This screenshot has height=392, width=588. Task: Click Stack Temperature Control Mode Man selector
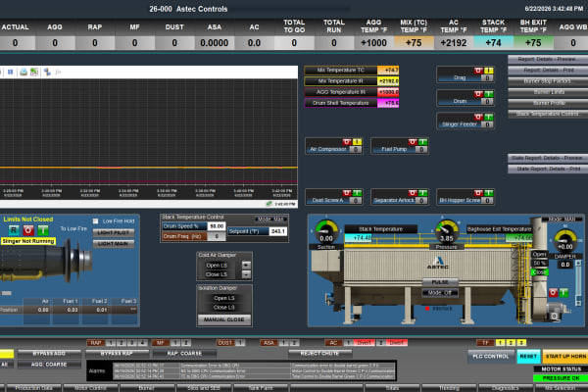pos(270,220)
